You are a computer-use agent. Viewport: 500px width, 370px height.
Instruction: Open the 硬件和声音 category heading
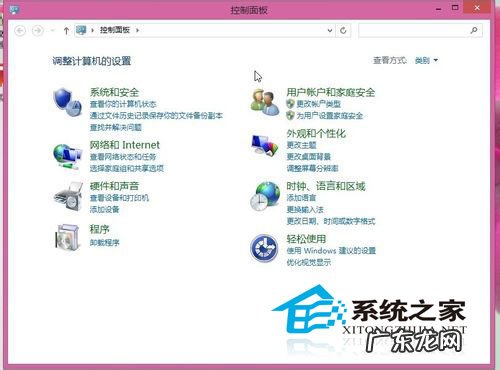click(114, 186)
